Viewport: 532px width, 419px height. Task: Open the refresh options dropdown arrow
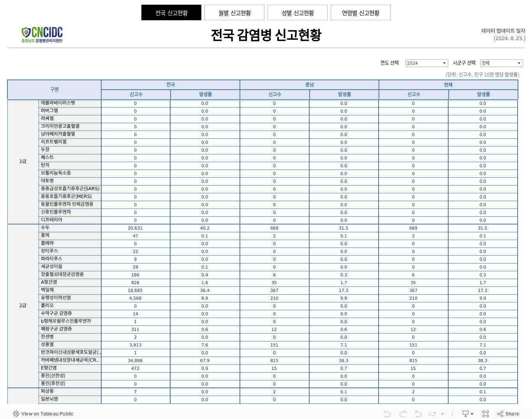coord(442,414)
